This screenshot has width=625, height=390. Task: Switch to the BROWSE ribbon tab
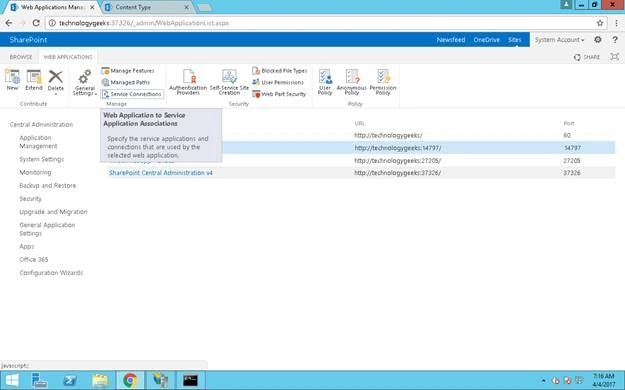[x=21, y=57]
